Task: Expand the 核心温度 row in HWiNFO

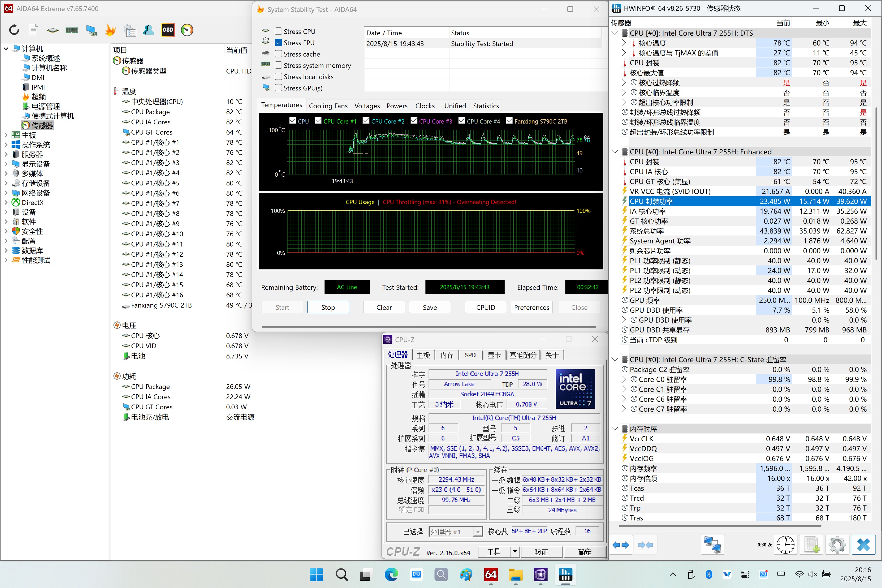Action: pyautogui.click(x=624, y=43)
